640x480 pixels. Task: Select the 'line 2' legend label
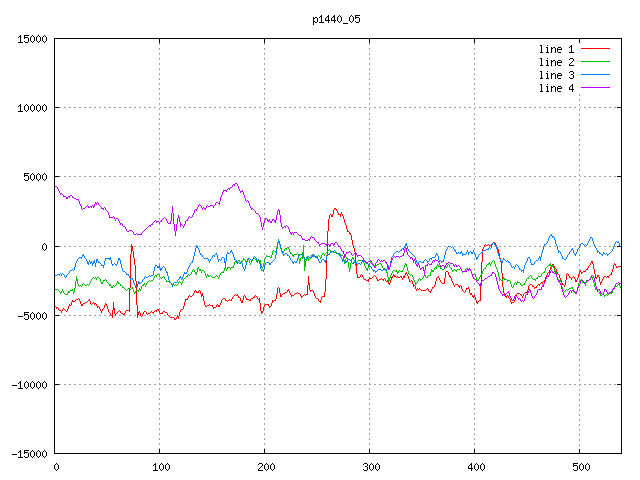pos(556,62)
